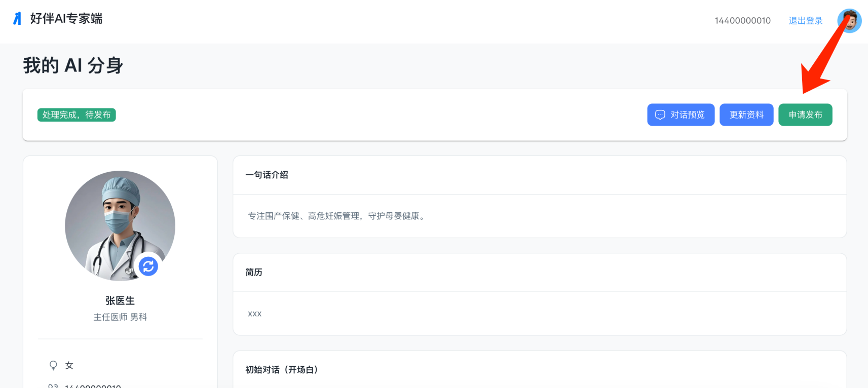Screen dimensions: 868x388
Task: Click the 更新资料 button
Action: click(746, 115)
